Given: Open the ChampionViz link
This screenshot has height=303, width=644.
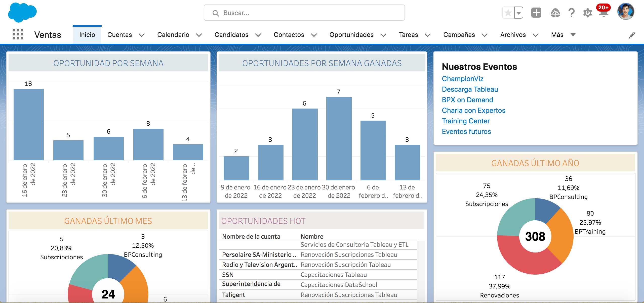Looking at the screenshot, I should [x=462, y=79].
